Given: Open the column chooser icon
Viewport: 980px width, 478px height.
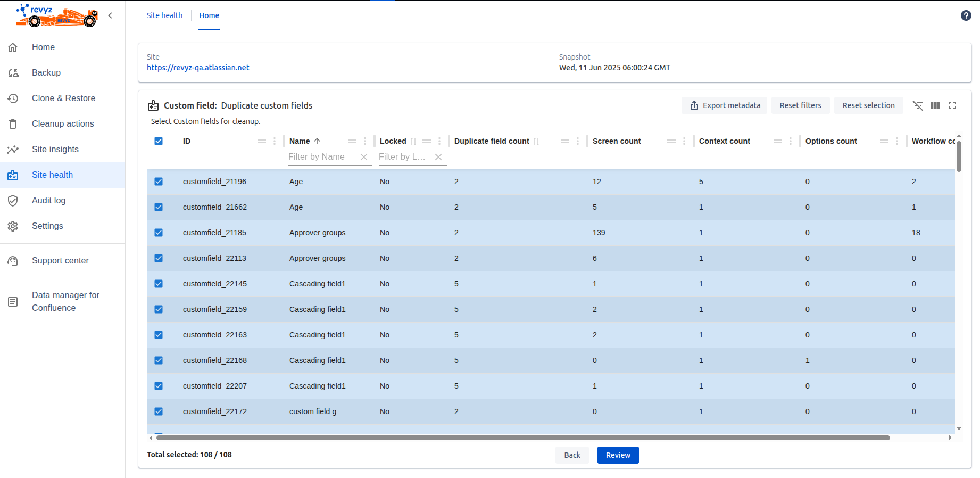Looking at the screenshot, I should point(935,105).
